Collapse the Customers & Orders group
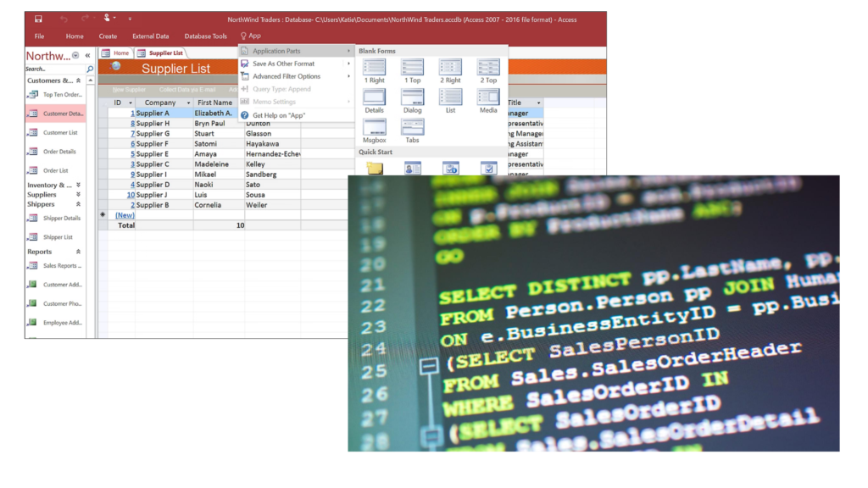Screen dimensions: 868x488 click(78, 80)
